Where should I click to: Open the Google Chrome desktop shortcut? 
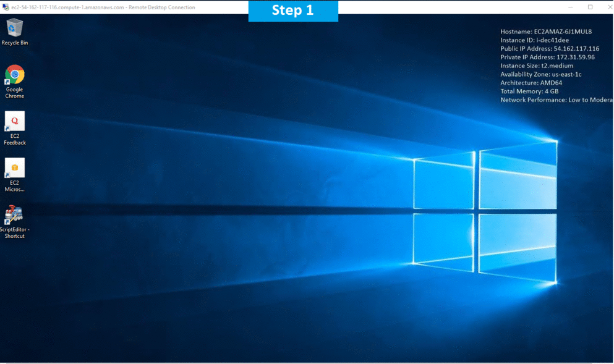[15, 75]
